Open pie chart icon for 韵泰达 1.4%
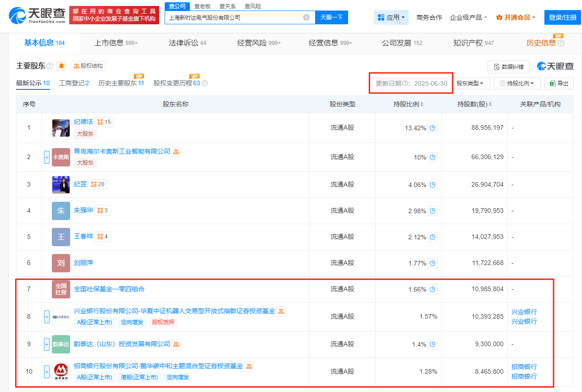Viewport: 582px width, 392px height. [432, 344]
